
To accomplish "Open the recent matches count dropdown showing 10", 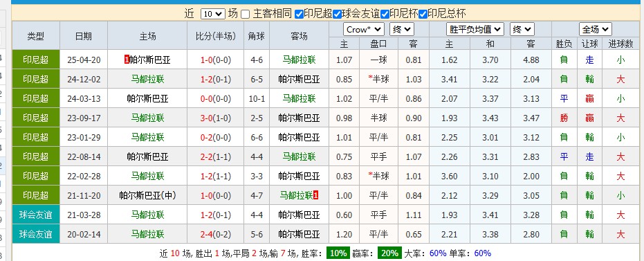I will click(x=213, y=14).
